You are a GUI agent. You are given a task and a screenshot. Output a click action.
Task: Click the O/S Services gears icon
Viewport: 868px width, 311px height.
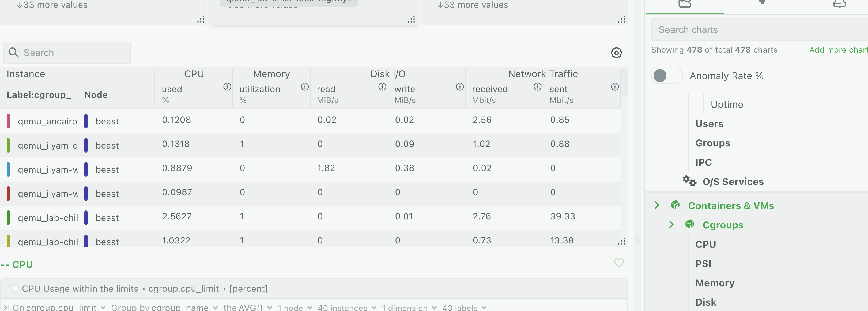[x=689, y=181]
